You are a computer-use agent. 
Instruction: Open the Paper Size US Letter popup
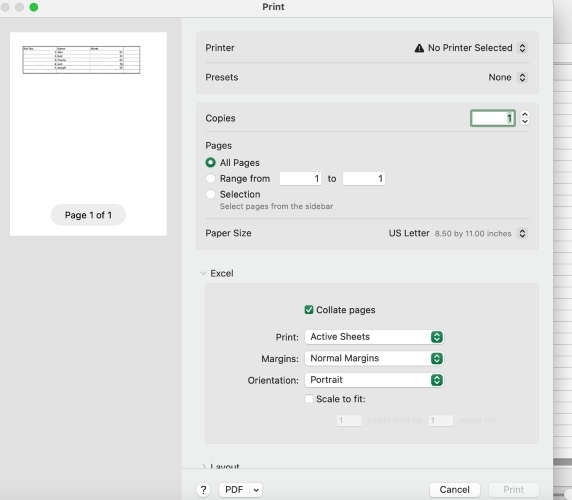coord(522,233)
